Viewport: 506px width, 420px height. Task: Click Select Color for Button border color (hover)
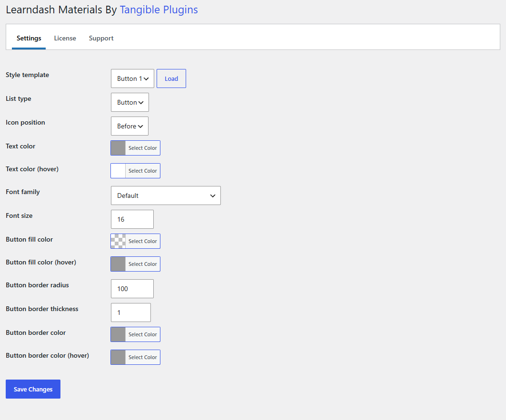tap(143, 357)
